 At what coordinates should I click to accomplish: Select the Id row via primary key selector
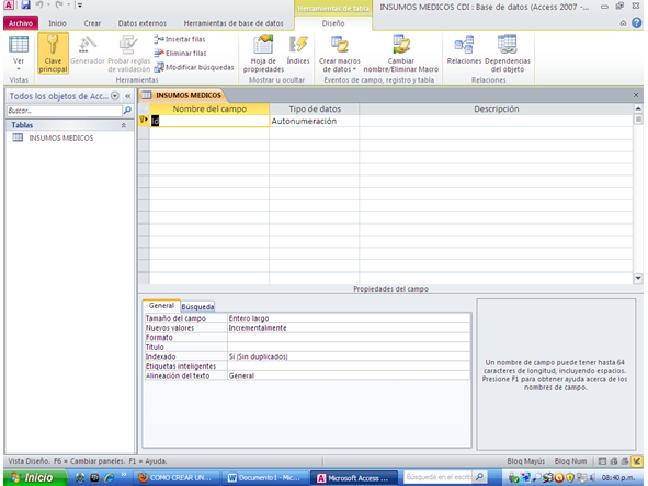(x=143, y=120)
